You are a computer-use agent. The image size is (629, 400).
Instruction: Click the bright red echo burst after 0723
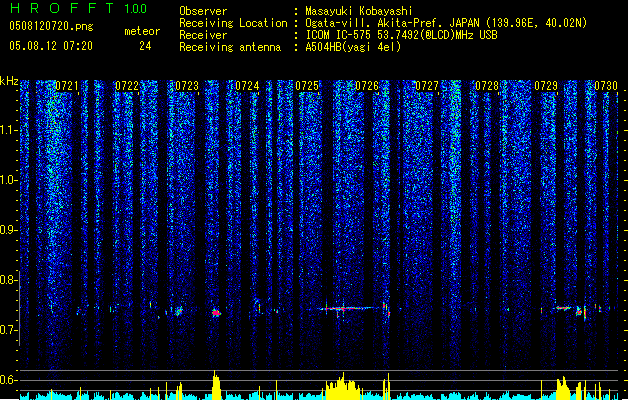[x=216, y=312]
